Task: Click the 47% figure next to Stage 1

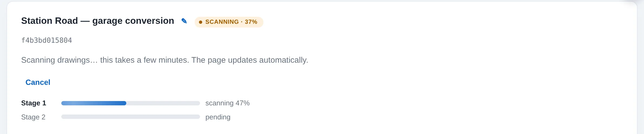Action: pyautogui.click(x=243, y=103)
